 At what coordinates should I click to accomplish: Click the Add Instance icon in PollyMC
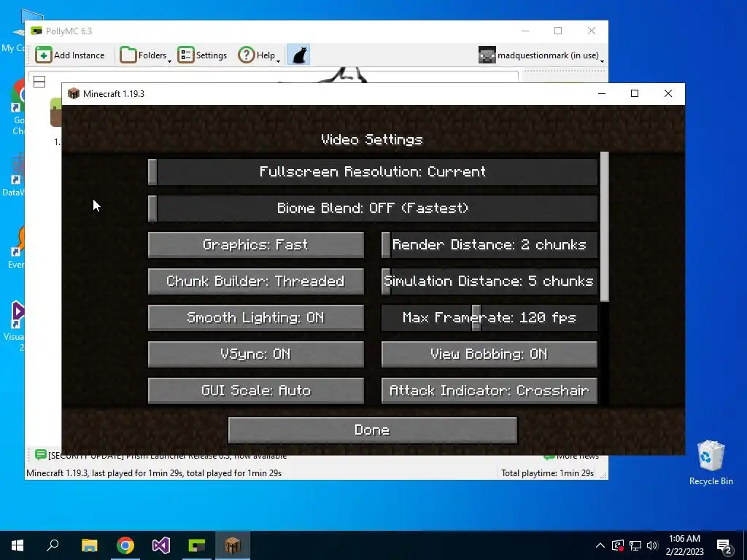43,55
